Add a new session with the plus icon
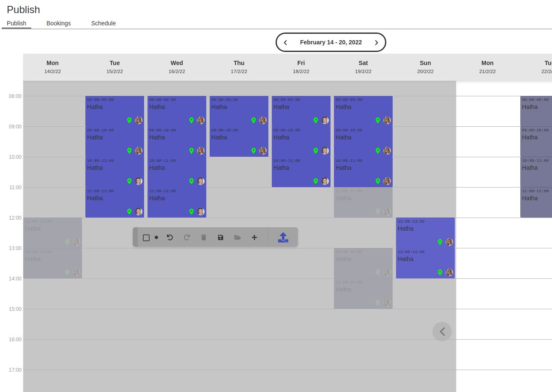Viewport: 552px width, 392px height. click(254, 237)
